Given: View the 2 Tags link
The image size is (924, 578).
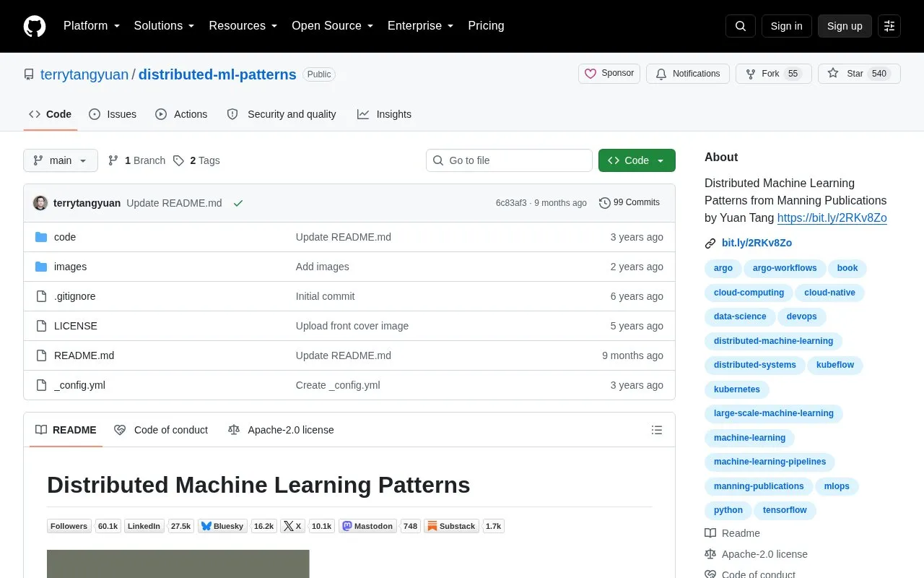Looking at the screenshot, I should point(196,160).
